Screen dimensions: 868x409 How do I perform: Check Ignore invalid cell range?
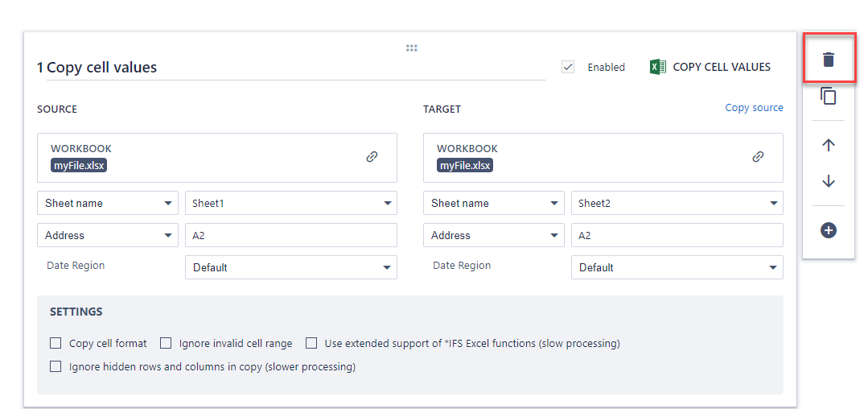pyautogui.click(x=166, y=343)
